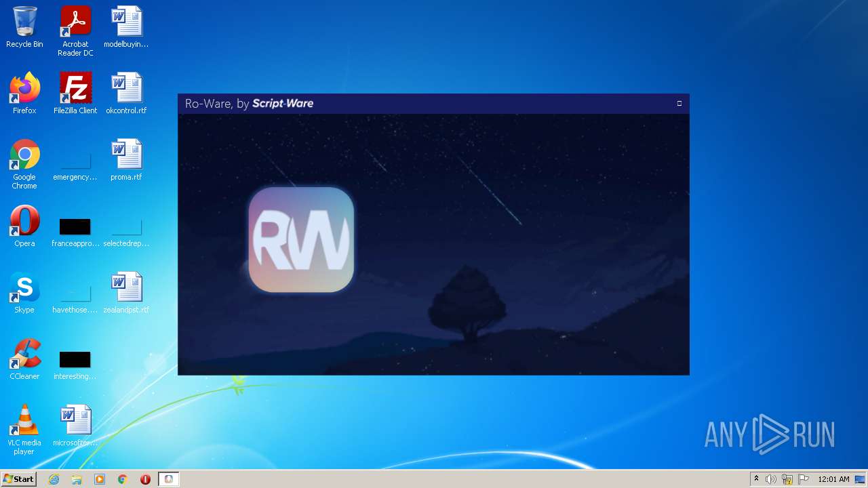The image size is (868, 488).
Task: Launch Google Chrome desktop shortcut
Action: click(x=24, y=164)
